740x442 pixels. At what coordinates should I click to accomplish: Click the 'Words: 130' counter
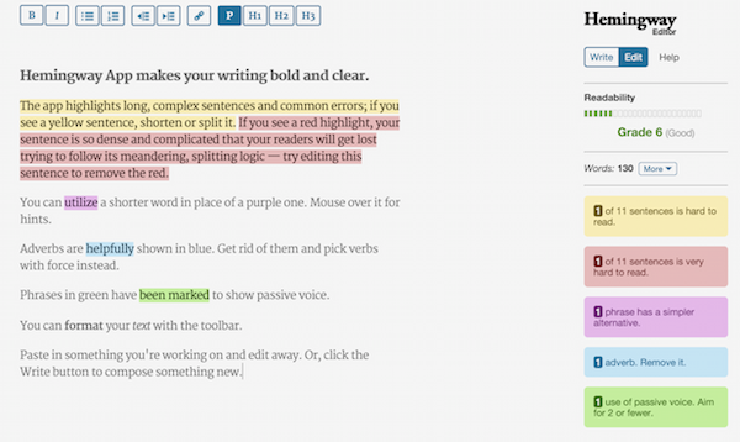coord(608,168)
